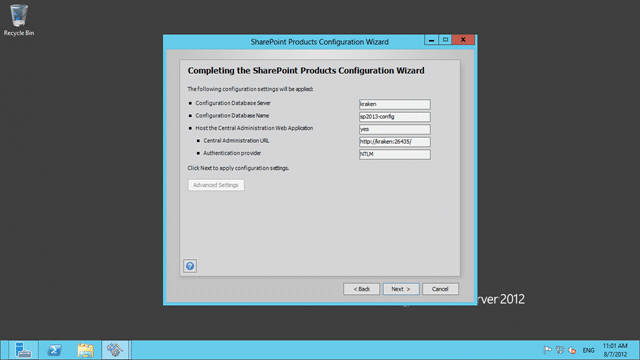The image size is (640, 360).
Task: Open the clock showing 11:01 AM
Action: point(615,350)
